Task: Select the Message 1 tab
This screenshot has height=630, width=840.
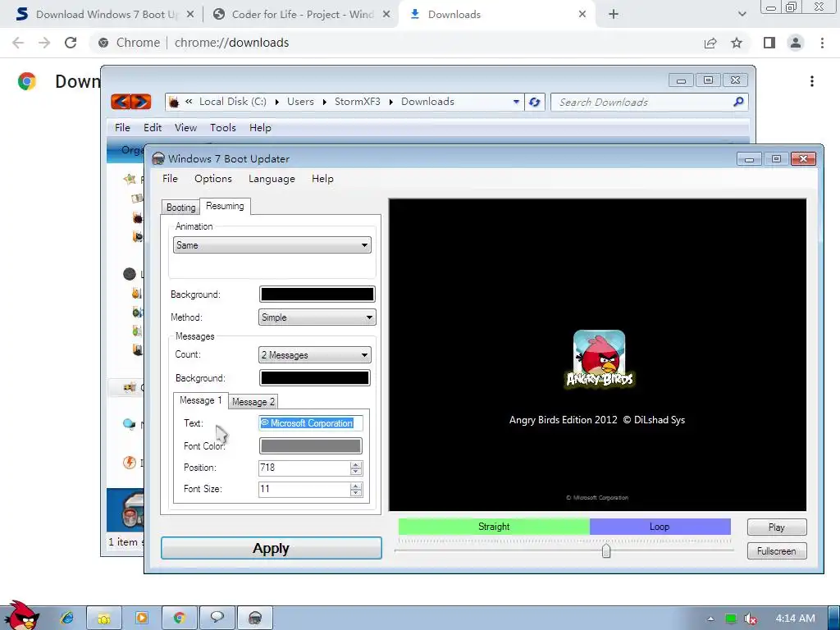Action: pyautogui.click(x=200, y=400)
